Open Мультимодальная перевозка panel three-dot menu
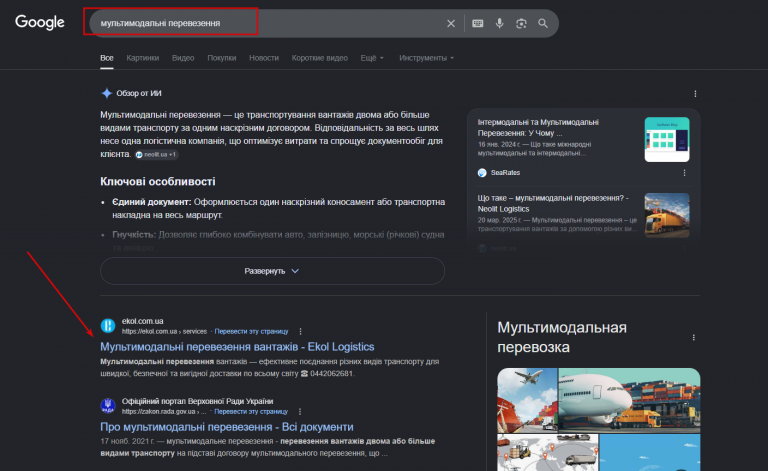 (x=694, y=337)
